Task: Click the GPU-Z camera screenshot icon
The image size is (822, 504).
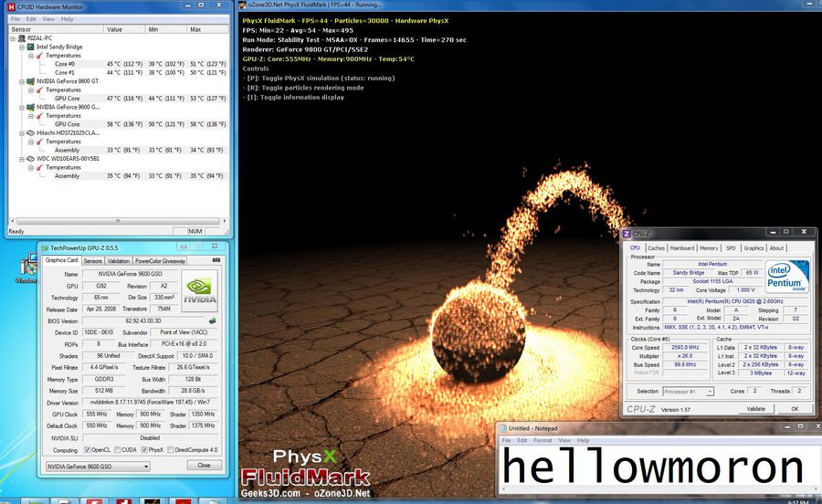Action: click(x=216, y=260)
